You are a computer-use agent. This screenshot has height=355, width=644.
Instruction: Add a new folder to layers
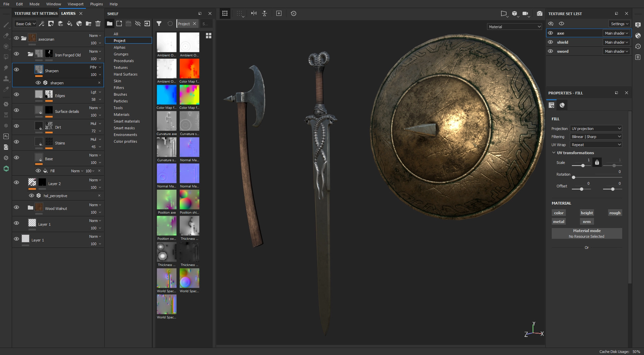89,24
